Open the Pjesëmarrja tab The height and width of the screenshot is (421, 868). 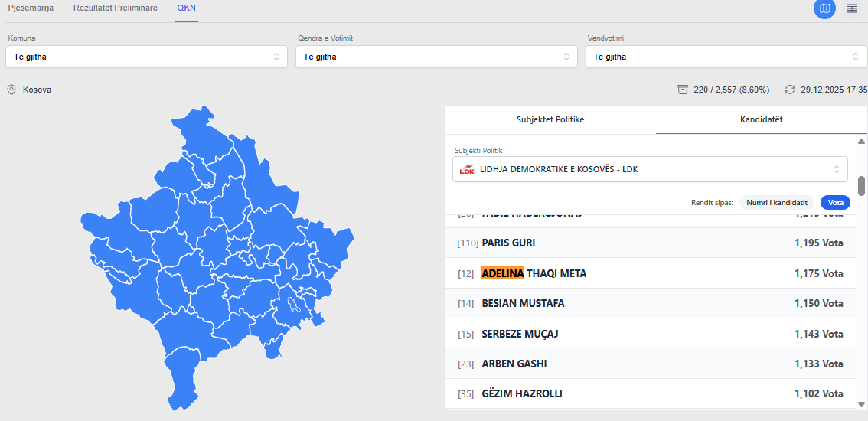point(31,8)
